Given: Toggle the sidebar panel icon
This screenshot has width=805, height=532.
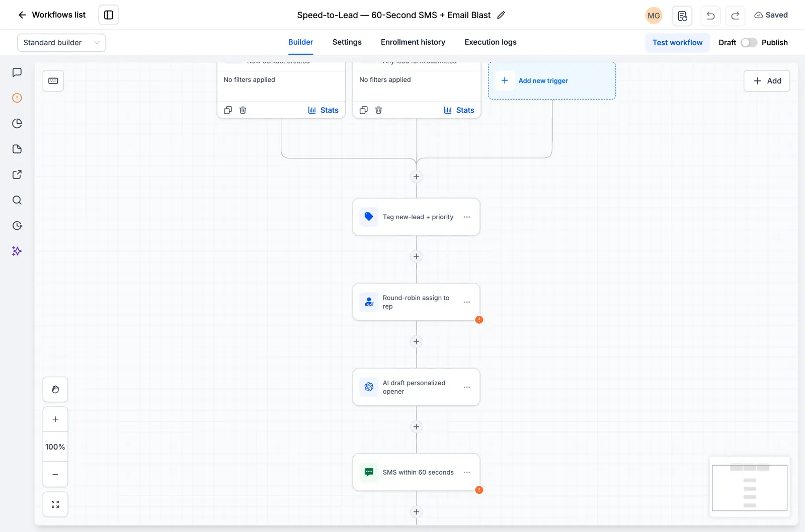Looking at the screenshot, I should (109, 15).
